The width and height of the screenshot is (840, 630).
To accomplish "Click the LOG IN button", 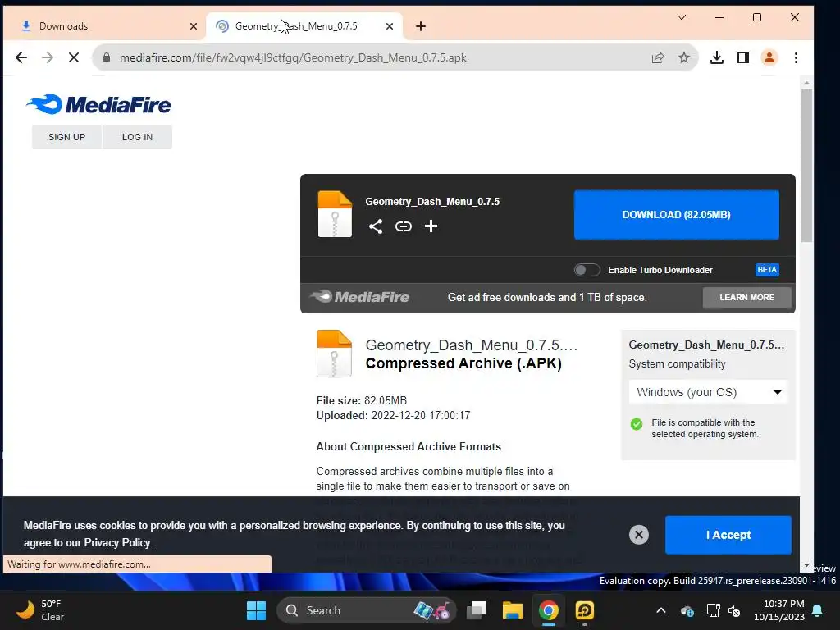I will coord(137,137).
